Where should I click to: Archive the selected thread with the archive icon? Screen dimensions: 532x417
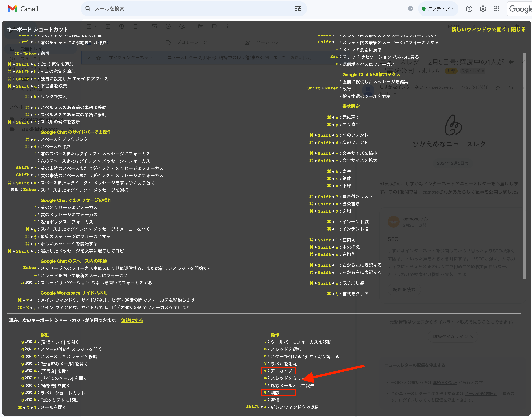tap(108, 26)
